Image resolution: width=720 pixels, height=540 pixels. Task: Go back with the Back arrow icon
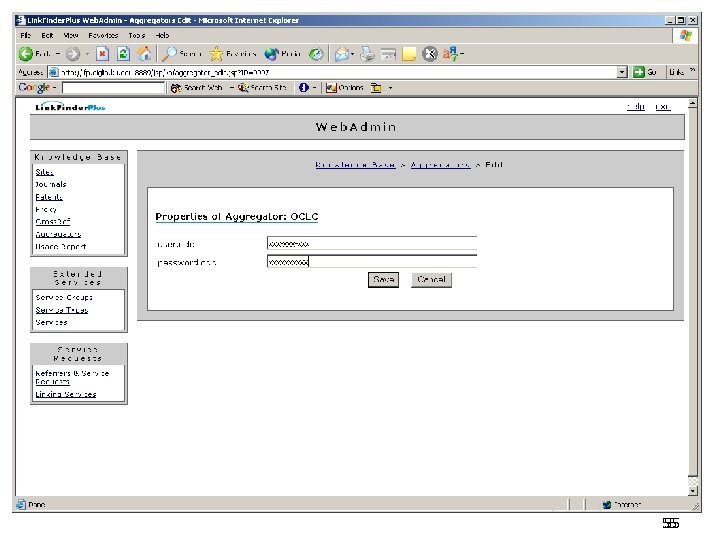coord(26,54)
